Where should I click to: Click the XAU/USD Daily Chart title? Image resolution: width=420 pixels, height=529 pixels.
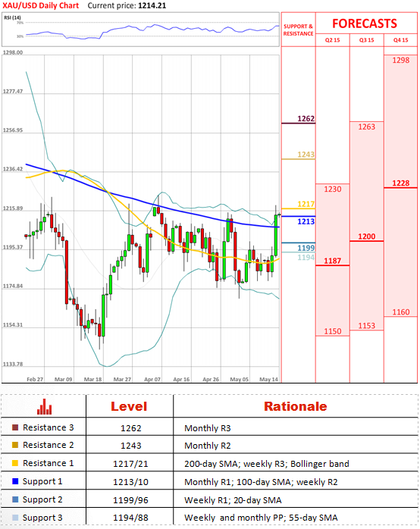coord(40,6)
